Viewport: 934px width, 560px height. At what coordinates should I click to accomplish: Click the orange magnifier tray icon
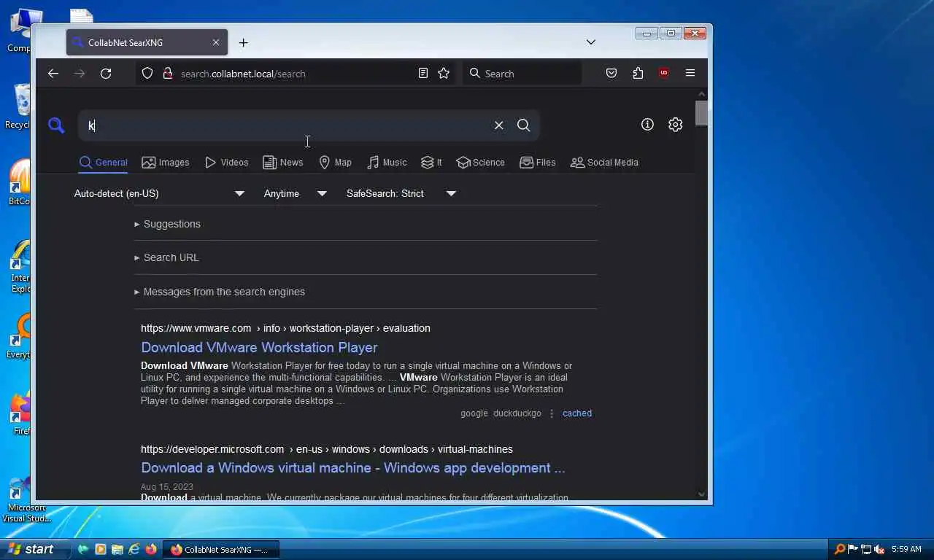(x=840, y=549)
